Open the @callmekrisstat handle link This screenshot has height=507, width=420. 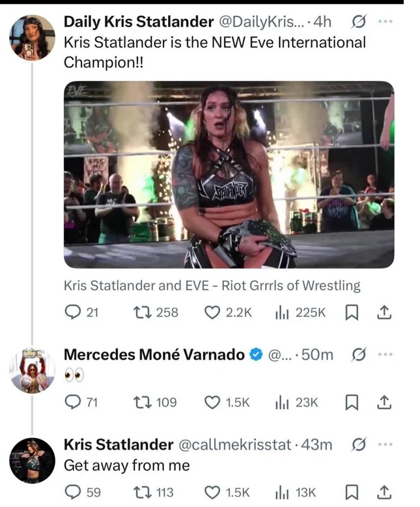(234, 444)
